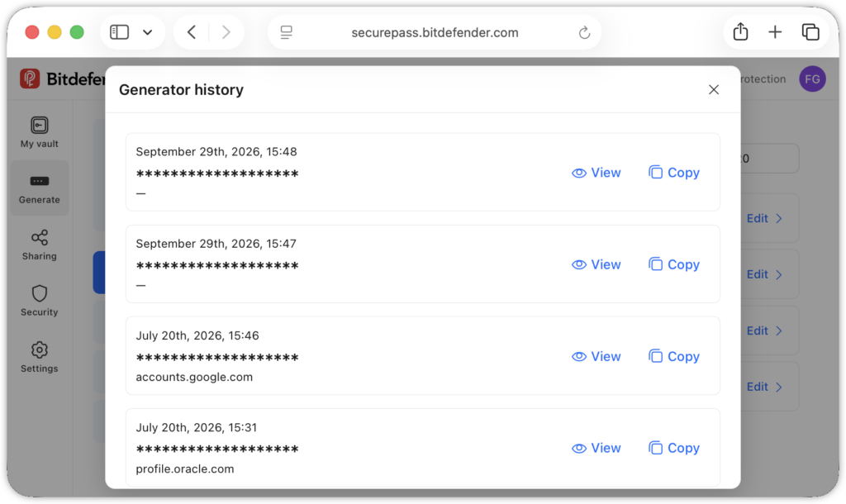Image resolution: width=846 pixels, height=504 pixels.
Task: Open a new browser tab
Action: [775, 32]
